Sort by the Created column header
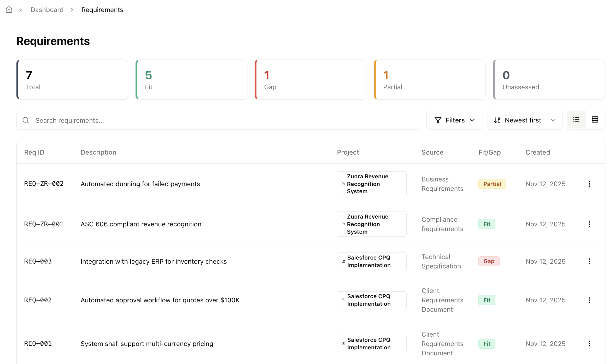 (x=537, y=152)
